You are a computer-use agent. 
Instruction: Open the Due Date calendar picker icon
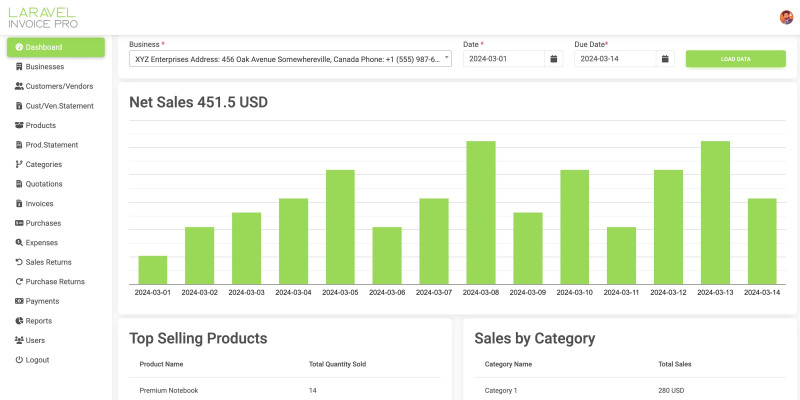point(665,59)
